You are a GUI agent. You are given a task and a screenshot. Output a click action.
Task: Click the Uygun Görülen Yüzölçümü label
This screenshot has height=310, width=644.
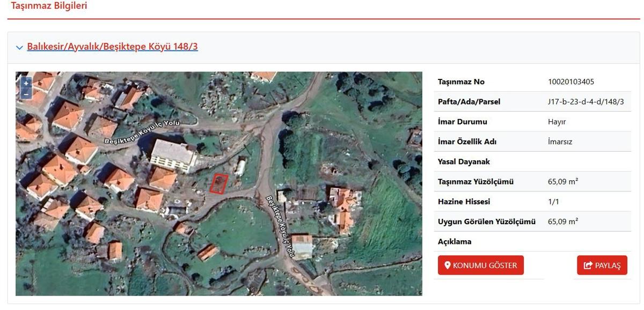tap(487, 222)
